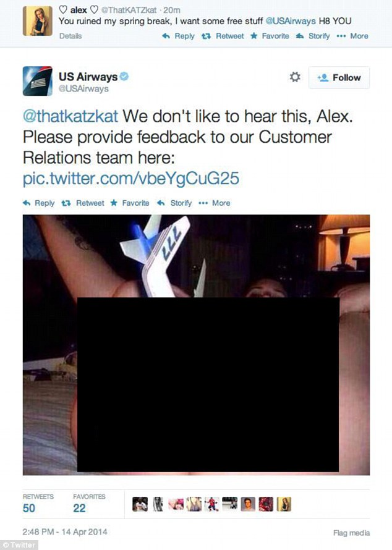The height and width of the screenshot is (550, 392).
Task: Reply to alex's tweet at top
Action: pos(178,36)
